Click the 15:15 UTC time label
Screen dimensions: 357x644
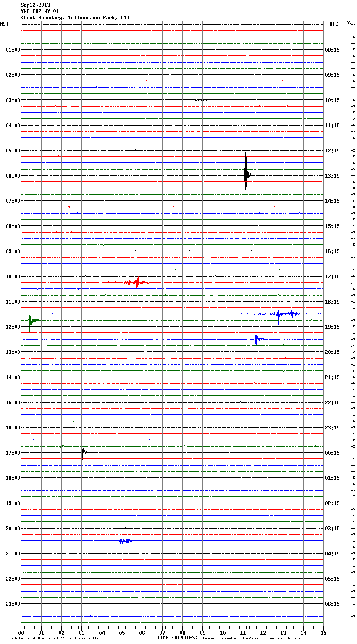[x=332, y=226]
